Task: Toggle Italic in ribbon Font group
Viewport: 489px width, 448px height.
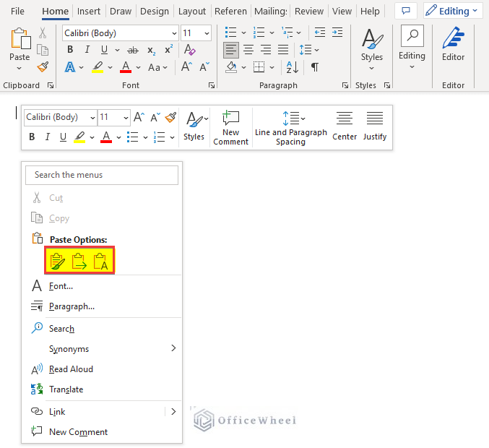Action: tap(87, 50)
